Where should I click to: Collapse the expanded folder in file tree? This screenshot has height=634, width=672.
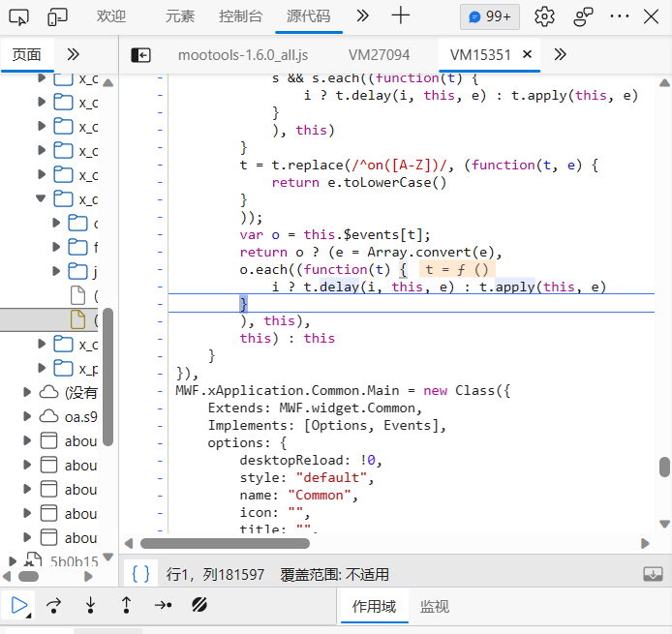(x=41, y=199)
